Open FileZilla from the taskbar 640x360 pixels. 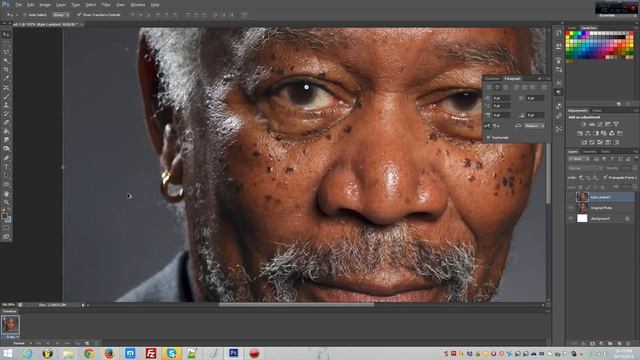[151, 353]
